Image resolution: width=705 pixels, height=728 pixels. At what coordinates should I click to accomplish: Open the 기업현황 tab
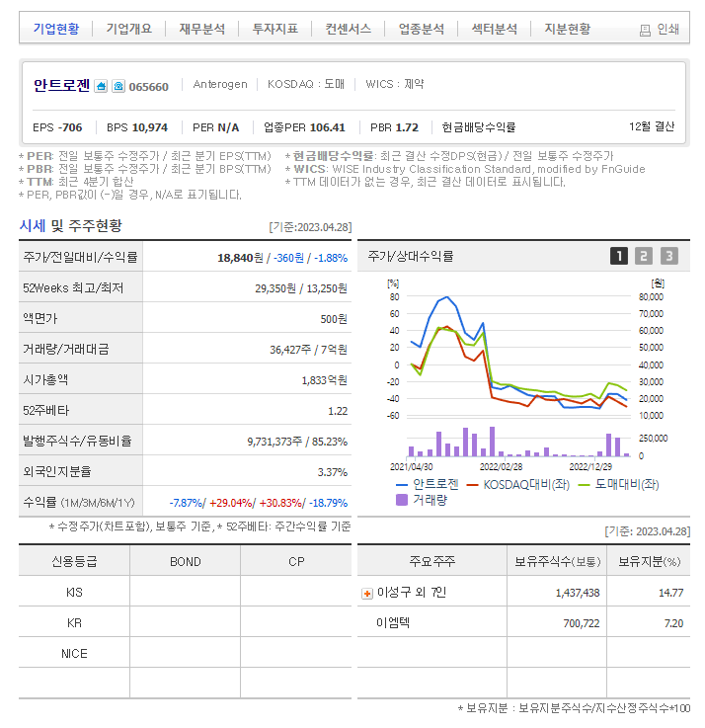click(x=56, y=29)
